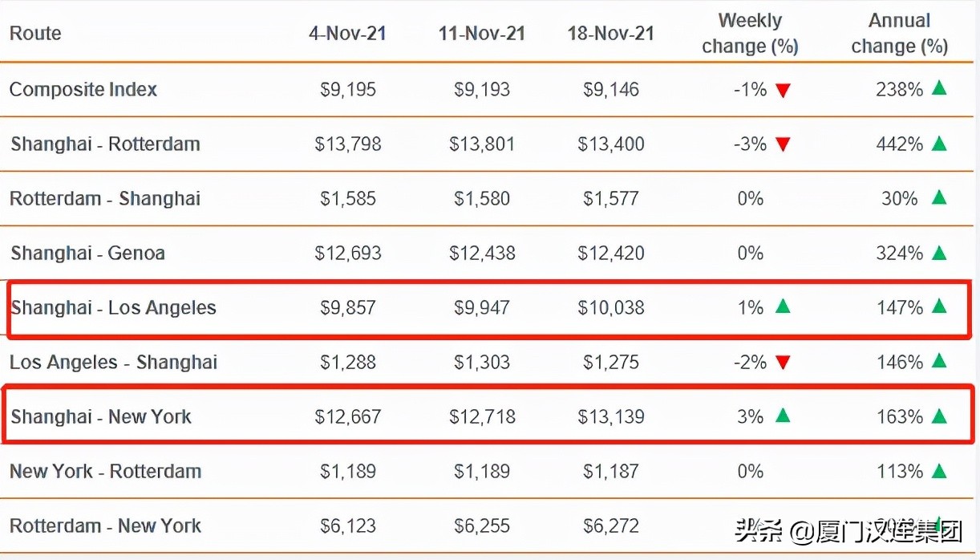Image resolution: width=980 pixels, height=560 pixels.
Task: Click the green arrow next to 324%
Action: pyautogui.click(x=939, y=253)
